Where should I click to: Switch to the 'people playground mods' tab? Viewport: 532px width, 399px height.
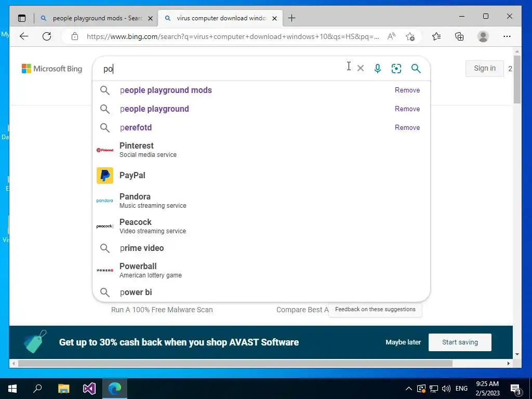(97, 18)
